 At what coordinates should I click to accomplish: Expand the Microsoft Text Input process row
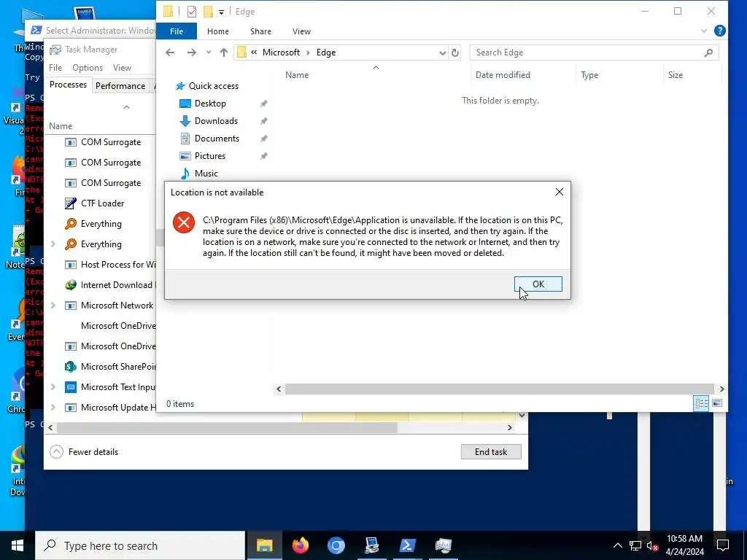pos(53,387)
